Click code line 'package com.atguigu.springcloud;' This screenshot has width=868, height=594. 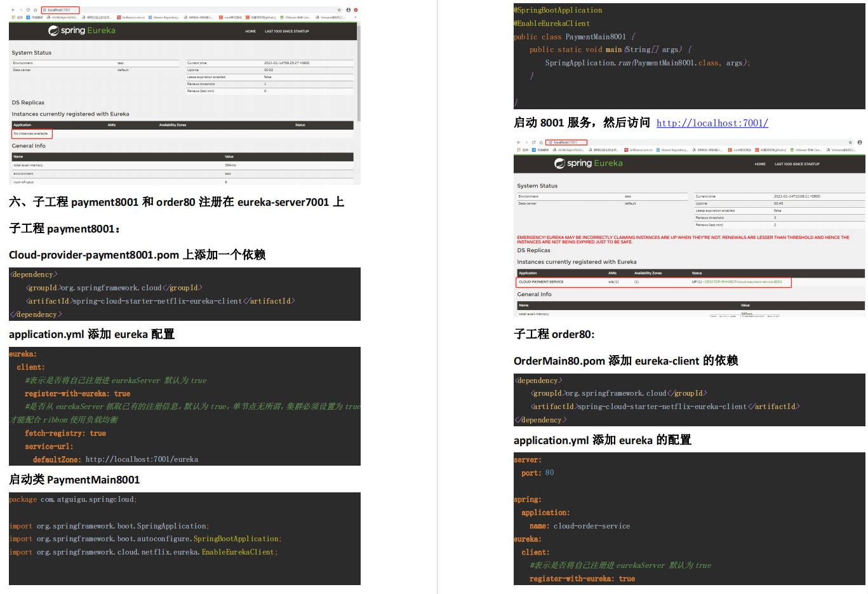(x=73, y=499)
